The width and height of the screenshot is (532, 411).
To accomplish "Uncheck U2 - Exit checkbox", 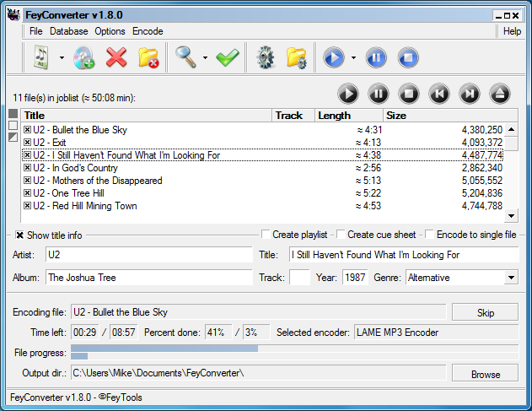I will [28, 143].
